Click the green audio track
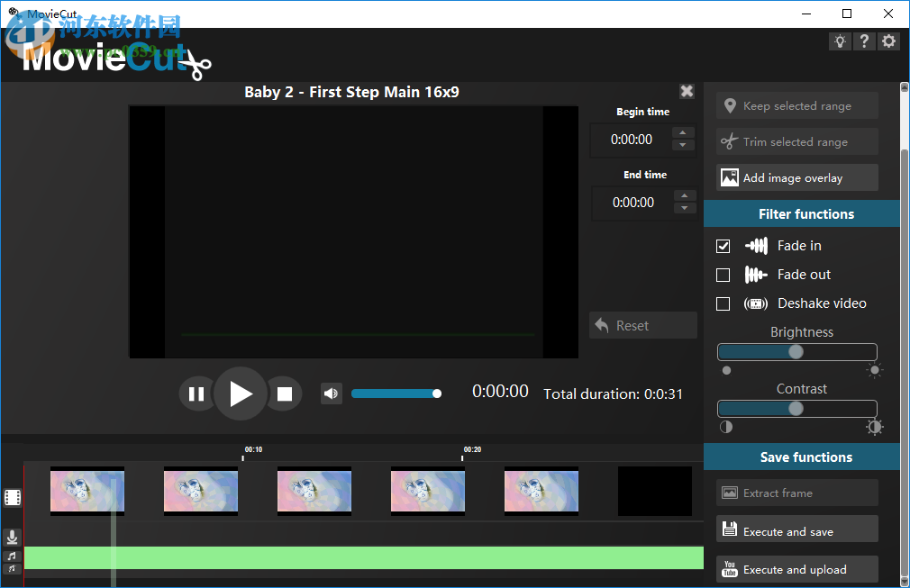The image size is (910, 588). [364, 558]
